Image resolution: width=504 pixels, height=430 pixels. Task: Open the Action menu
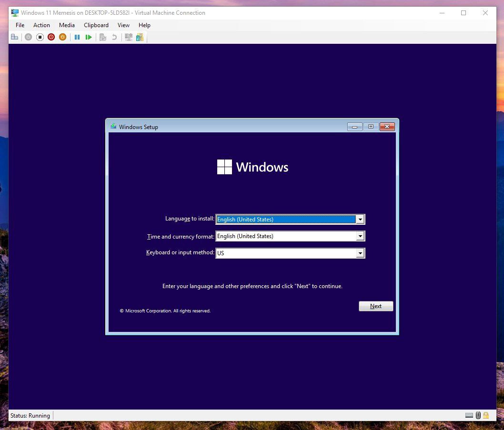click(41, 25)
